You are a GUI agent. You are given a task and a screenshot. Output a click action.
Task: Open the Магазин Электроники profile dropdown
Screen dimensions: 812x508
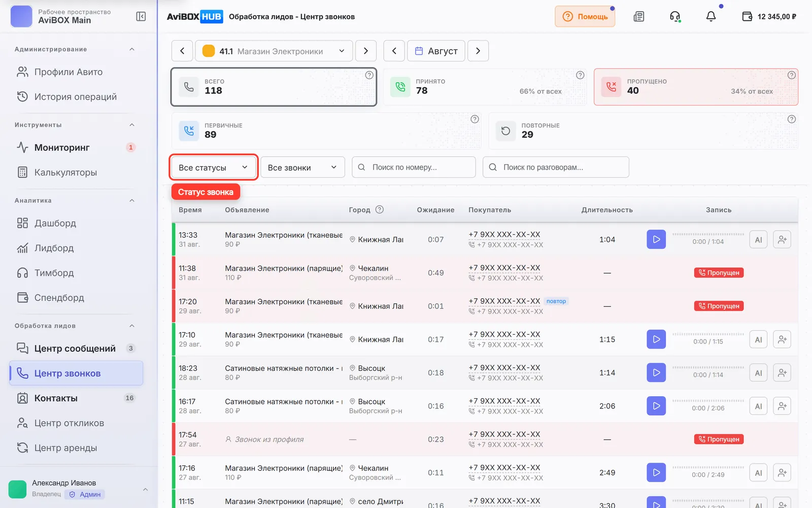[274, 51]
